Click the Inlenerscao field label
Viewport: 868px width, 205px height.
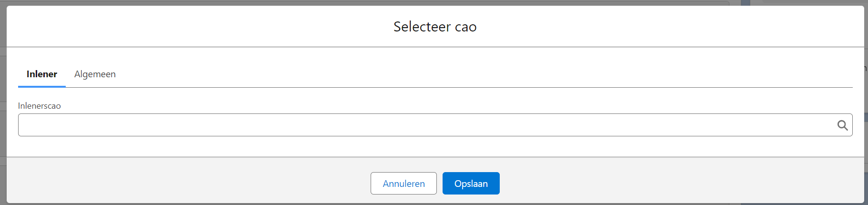pyautogui.click(x=40, y=106)
